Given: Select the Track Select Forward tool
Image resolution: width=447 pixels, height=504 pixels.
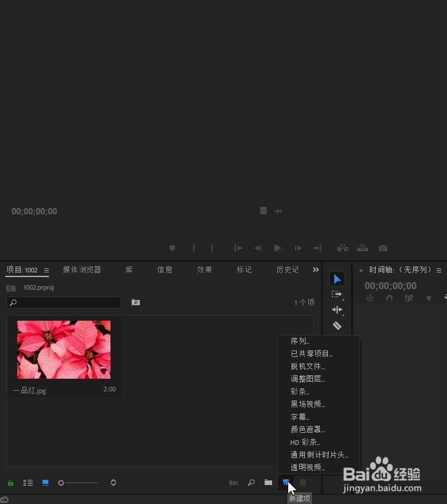Looking at the screenshot, I should tap(337, 294).
